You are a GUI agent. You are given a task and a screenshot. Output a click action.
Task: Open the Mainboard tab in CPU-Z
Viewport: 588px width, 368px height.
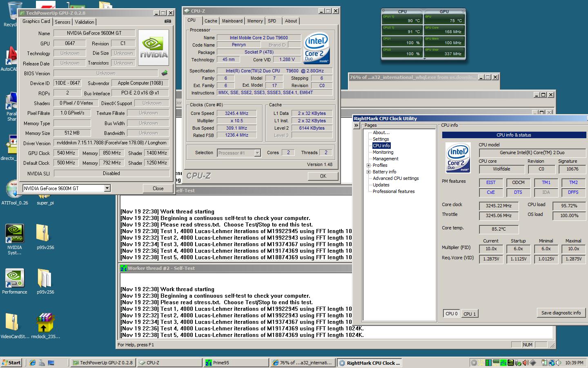click(x=232, y=21)
